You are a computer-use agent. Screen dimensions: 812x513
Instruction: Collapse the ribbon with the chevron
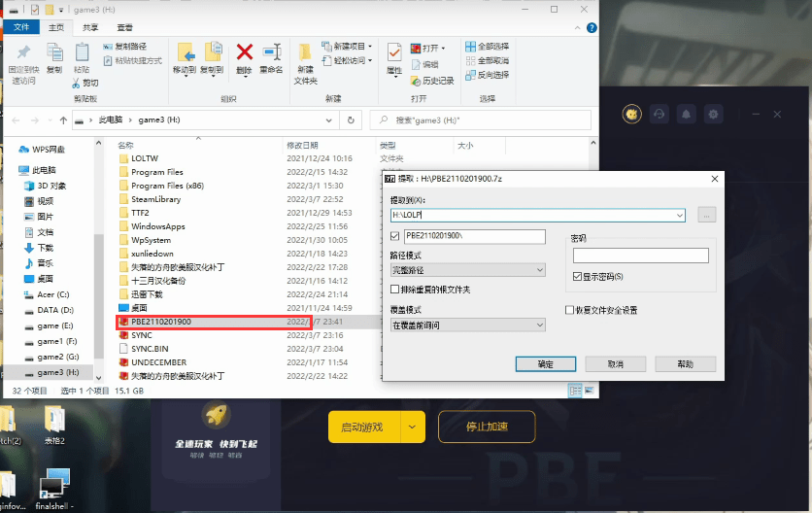(x=577, y=28)
